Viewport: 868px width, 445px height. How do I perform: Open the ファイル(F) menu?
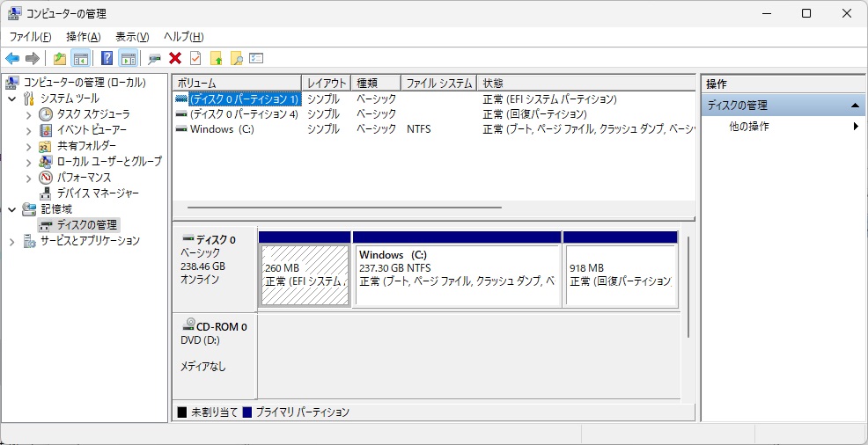click(x=31, y=37)
